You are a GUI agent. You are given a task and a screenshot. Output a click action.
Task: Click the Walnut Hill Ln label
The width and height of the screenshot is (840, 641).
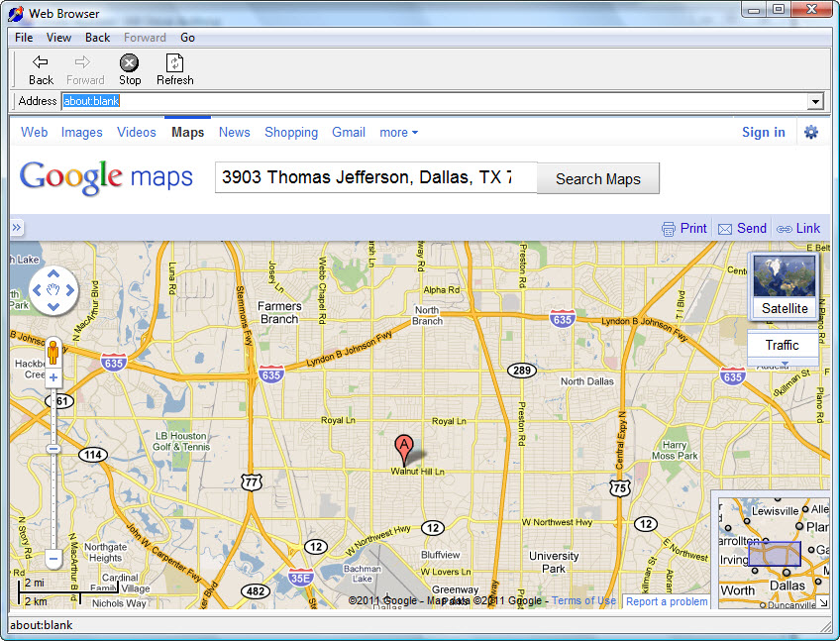(x=417, y=472)
